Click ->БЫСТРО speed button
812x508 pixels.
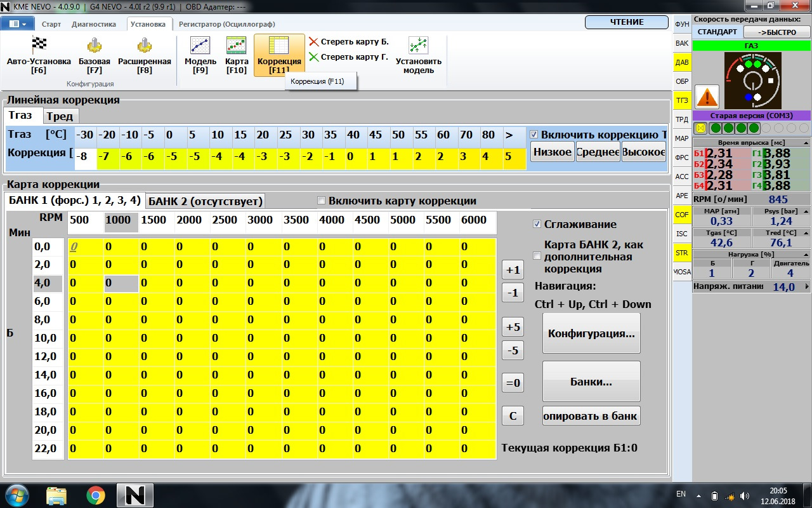point(777,32)
